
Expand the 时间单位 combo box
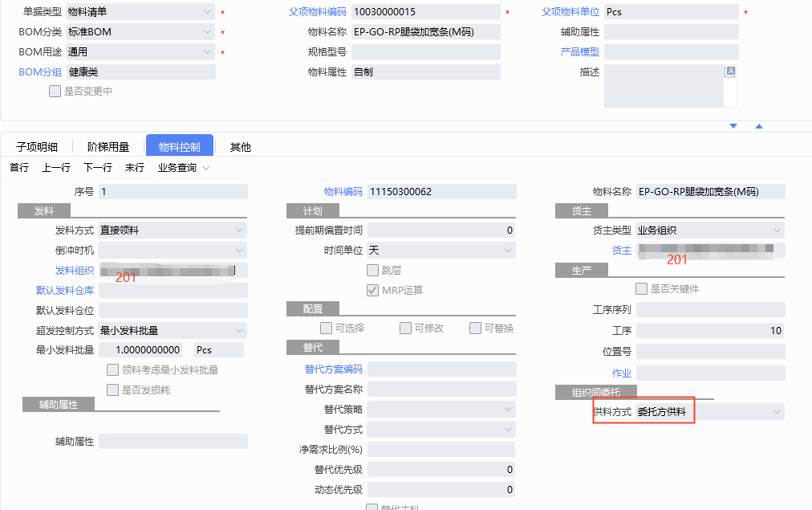coord(507,251)
